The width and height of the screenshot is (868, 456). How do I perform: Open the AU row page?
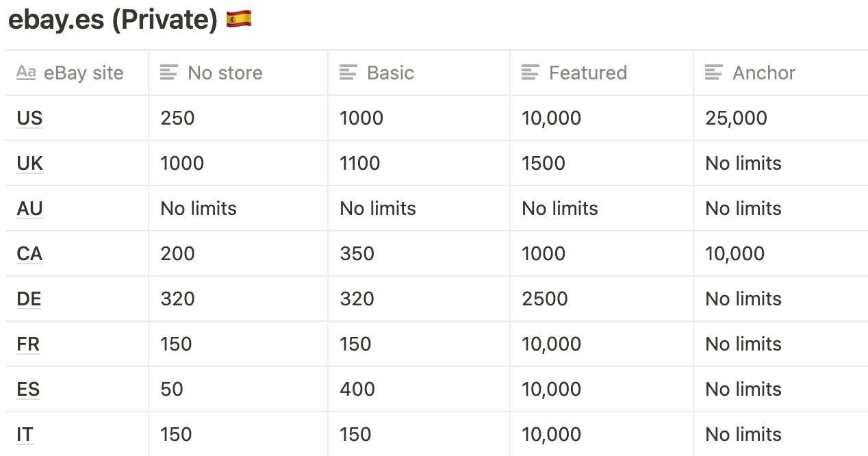(x=29, y=209)
